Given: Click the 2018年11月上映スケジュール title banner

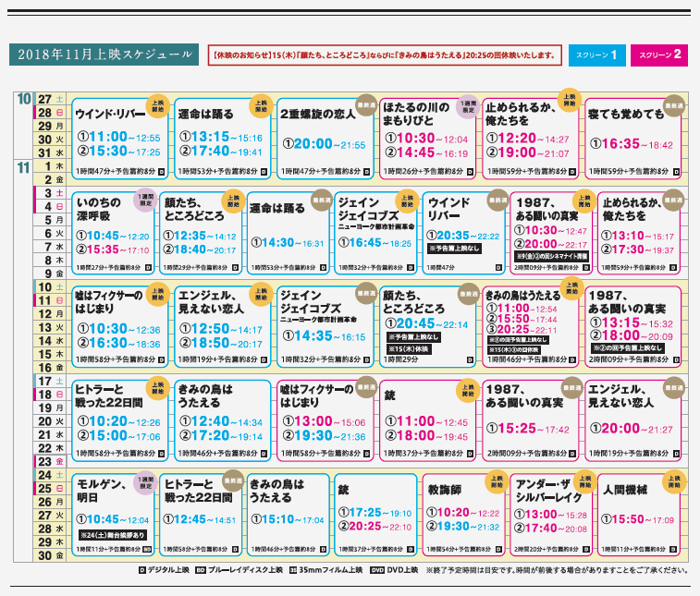Looking at the screenshot, I should tap(104, 55).
